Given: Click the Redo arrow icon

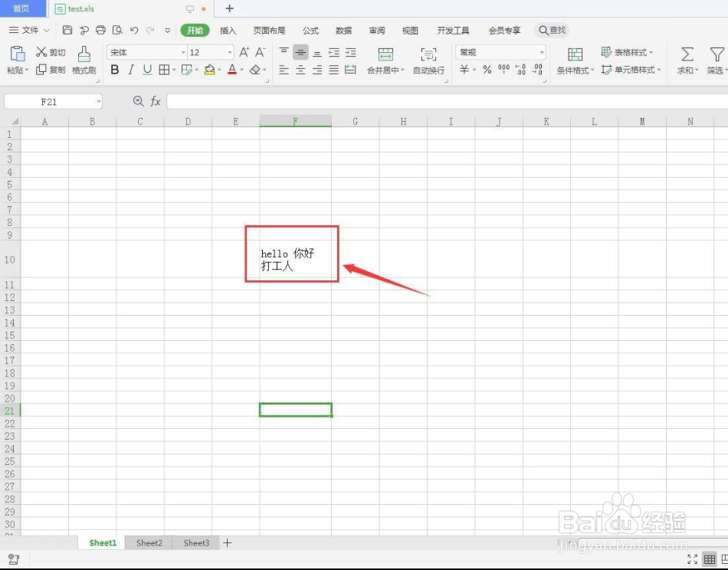Looking at the screenshot, I should (150, 30).
